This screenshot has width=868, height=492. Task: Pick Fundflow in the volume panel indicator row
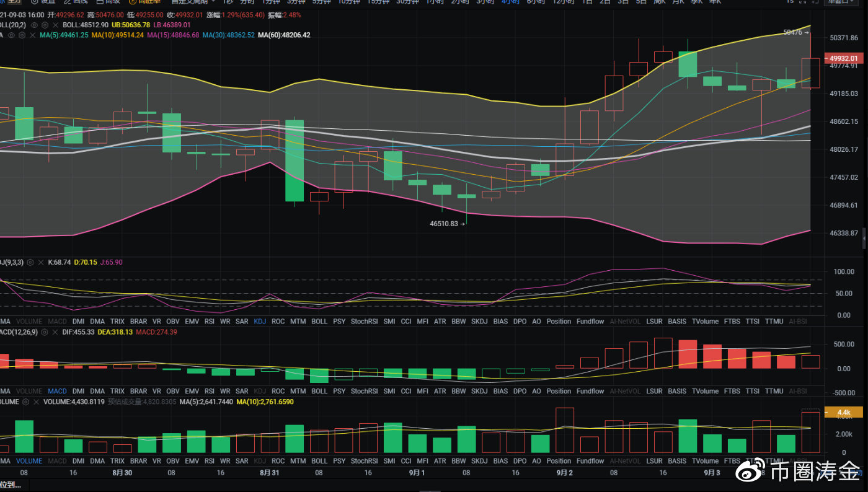coord(590,461)
